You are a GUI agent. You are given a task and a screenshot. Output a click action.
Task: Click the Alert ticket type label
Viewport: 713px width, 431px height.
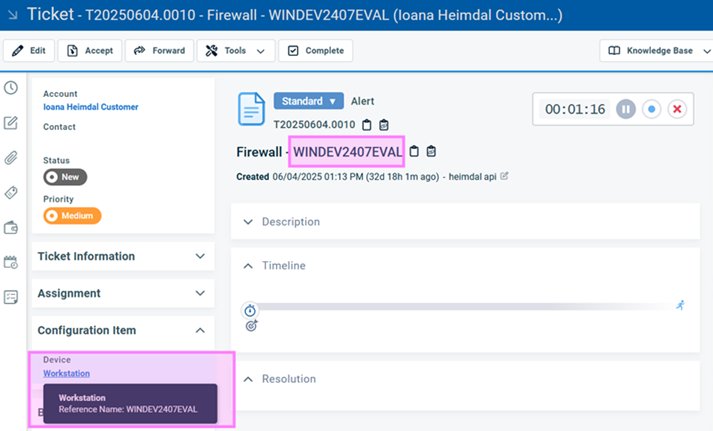tap(362, 101)
